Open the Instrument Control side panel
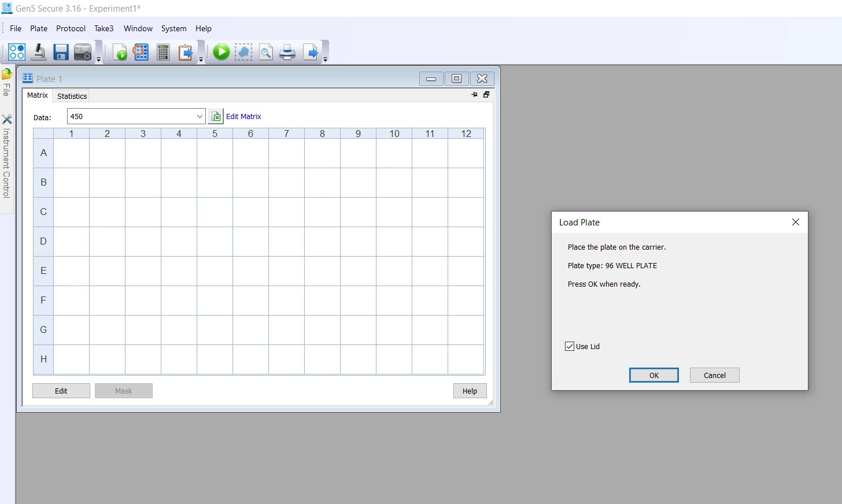The image size is (842, 504). [x=6, y=156]
